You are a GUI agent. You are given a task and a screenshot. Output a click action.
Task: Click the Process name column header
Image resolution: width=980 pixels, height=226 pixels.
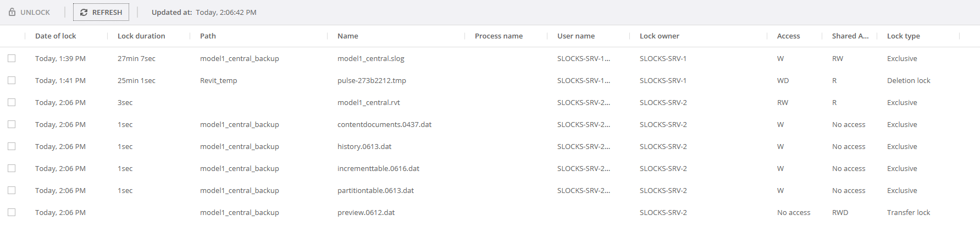[499, 36]
